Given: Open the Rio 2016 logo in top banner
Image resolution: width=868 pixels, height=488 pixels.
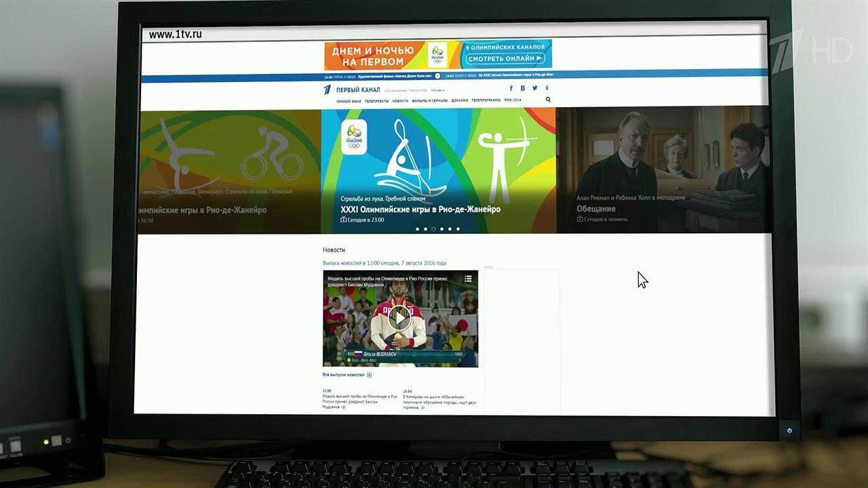Looking at the screenshot, I should 437,54.
